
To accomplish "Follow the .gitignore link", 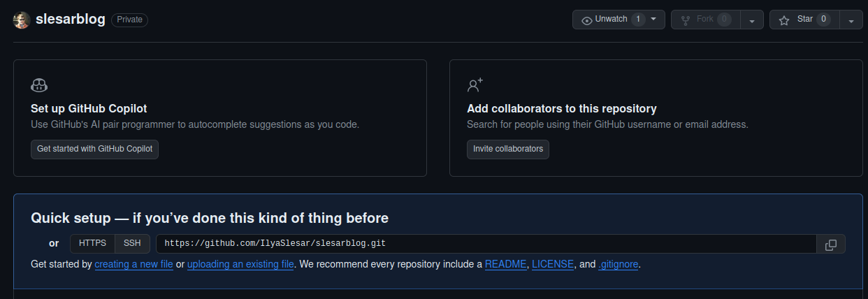I will 619,265.
